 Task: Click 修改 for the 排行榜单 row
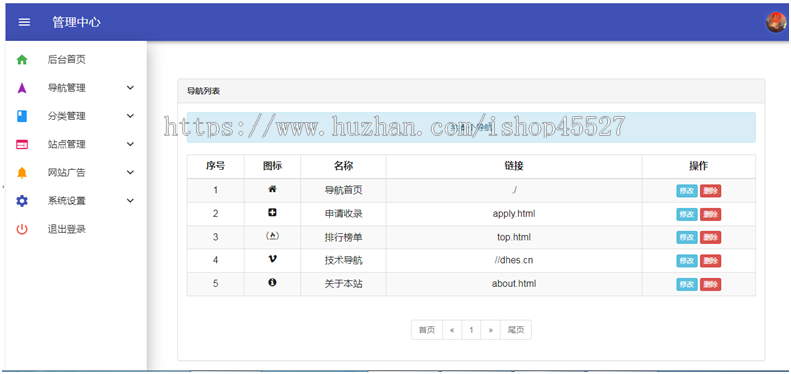click(x=687, y=238)
